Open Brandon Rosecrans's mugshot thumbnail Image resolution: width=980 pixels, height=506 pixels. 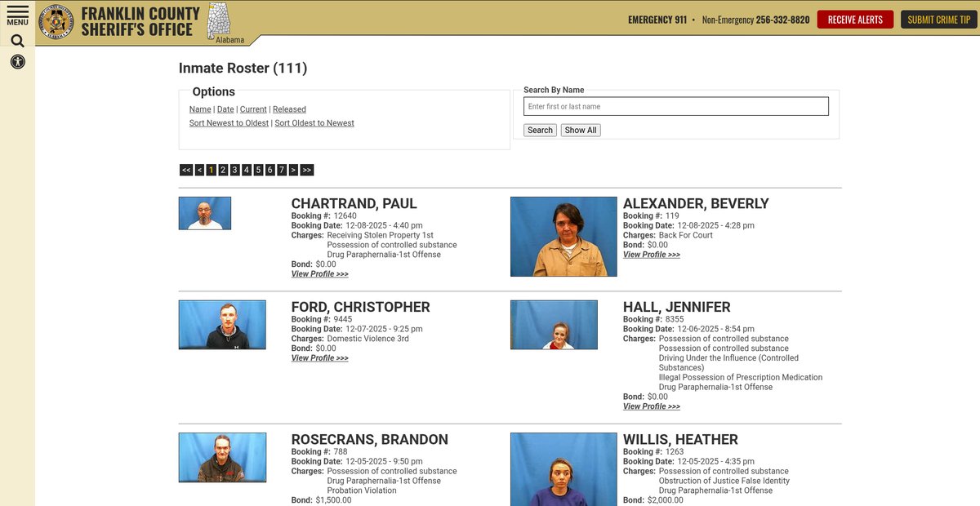point(222,457)
